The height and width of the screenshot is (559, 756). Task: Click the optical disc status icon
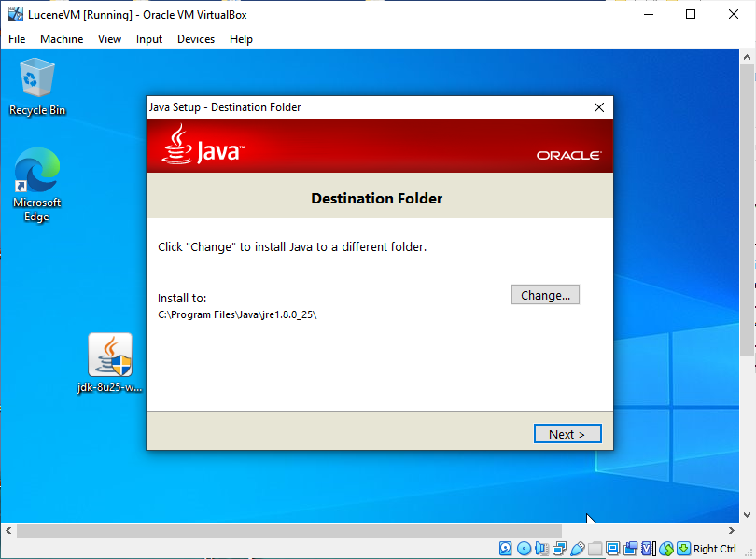coord(524,549)
